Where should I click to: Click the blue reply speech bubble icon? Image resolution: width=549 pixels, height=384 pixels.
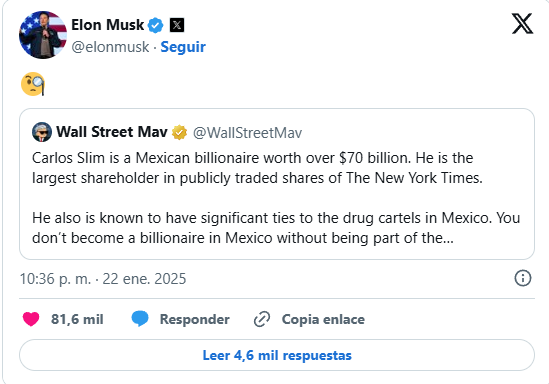click(x=140, y=319)
